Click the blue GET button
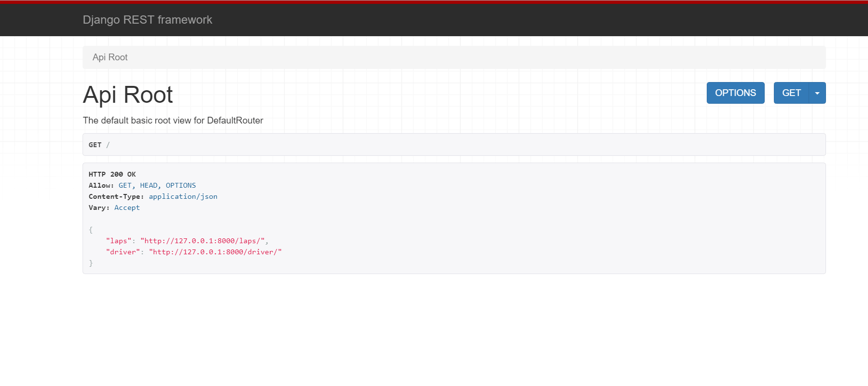This screenshot has height=386, width=868. 791,93
